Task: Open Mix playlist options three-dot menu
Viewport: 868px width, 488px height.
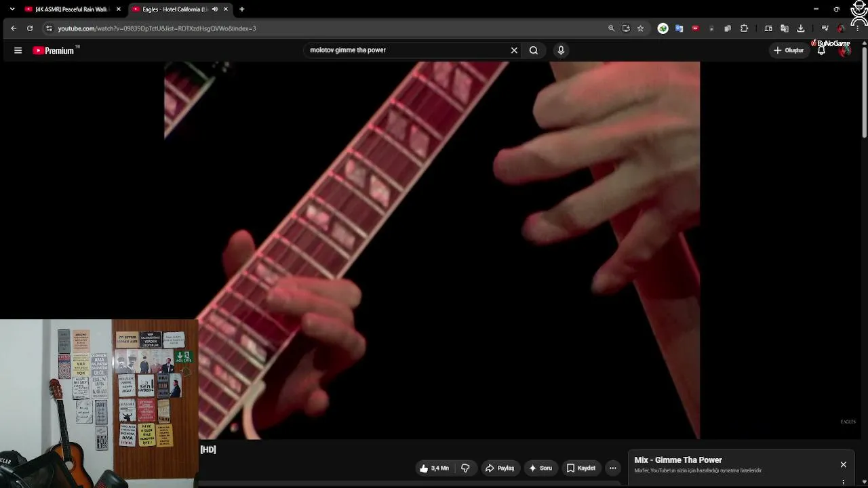Action: (844, 483)
